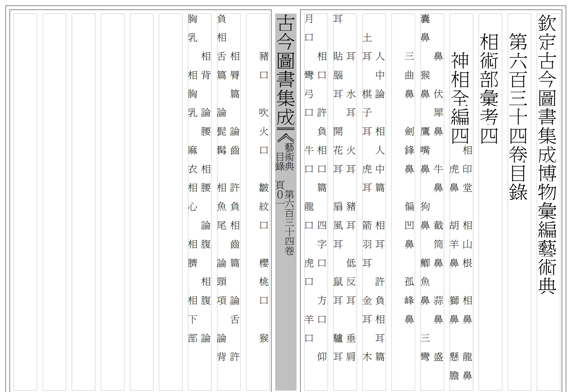571x392 pixels.
Task: Click the 囊 character atop the nose column
Action: (x=425, y=19)
